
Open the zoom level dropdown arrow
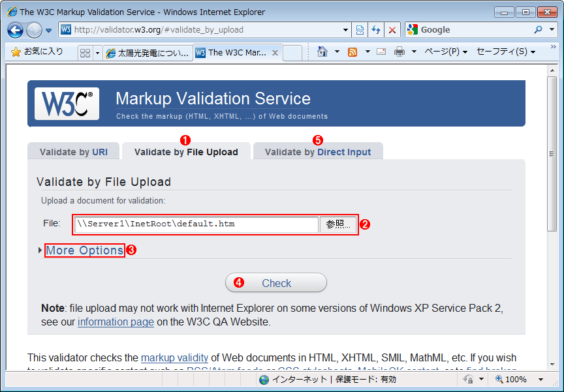(x=540, y=380)
